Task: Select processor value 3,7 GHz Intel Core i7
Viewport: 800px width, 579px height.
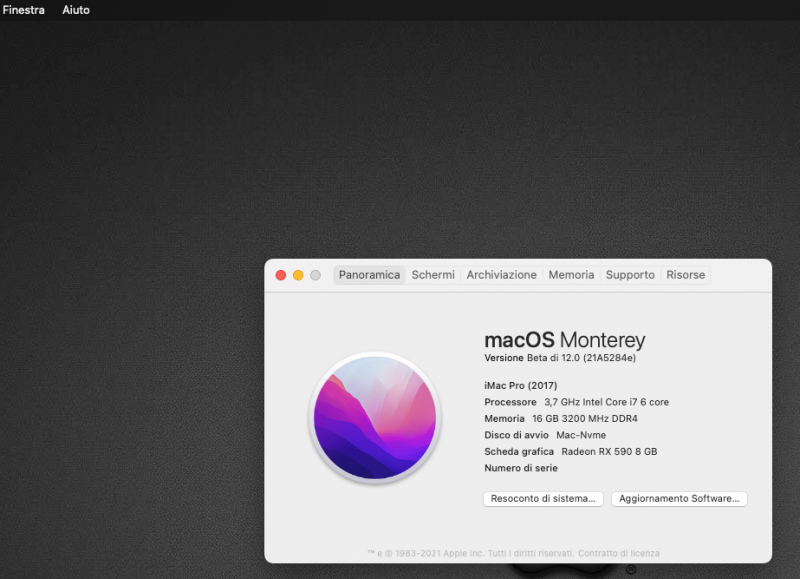Action: pos(591,402)
